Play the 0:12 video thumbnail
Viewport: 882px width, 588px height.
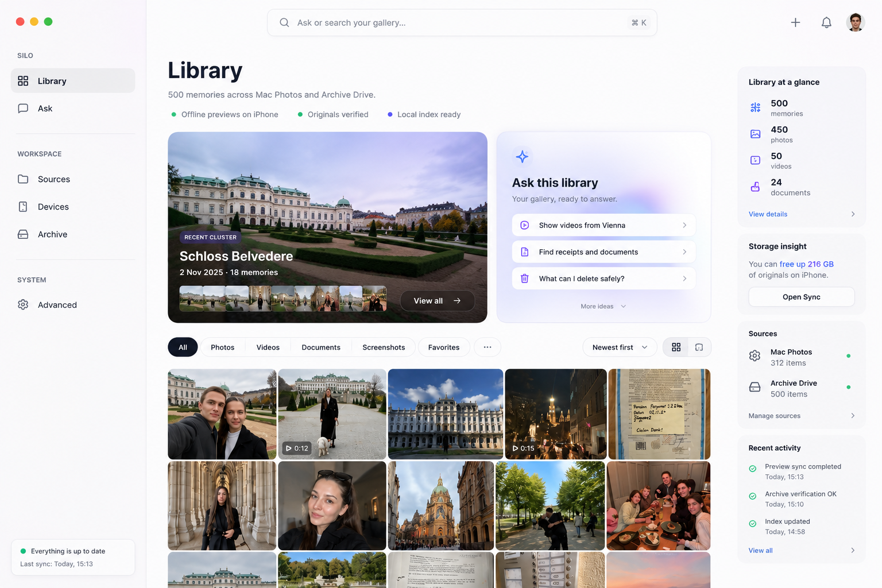332,414
